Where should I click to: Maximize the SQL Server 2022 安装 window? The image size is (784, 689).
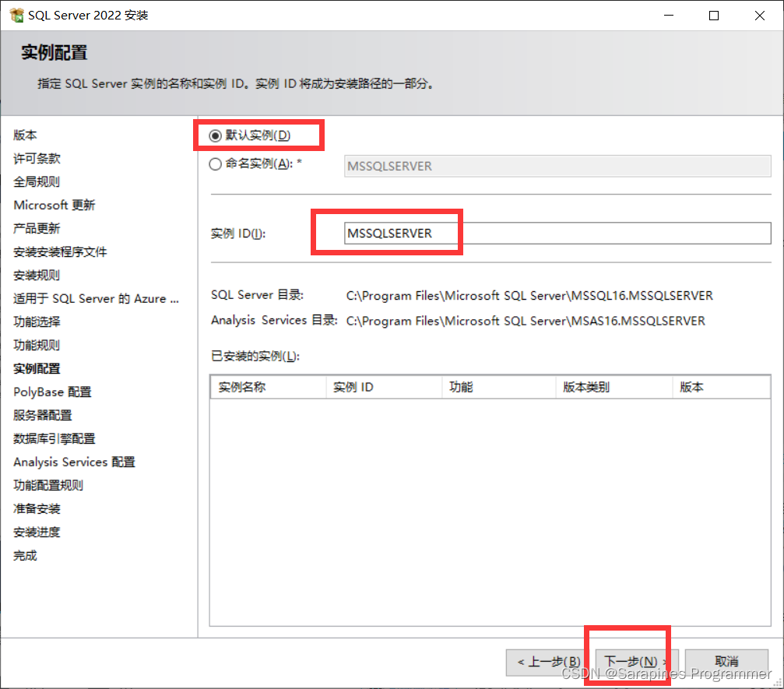(x=714, y=16)
